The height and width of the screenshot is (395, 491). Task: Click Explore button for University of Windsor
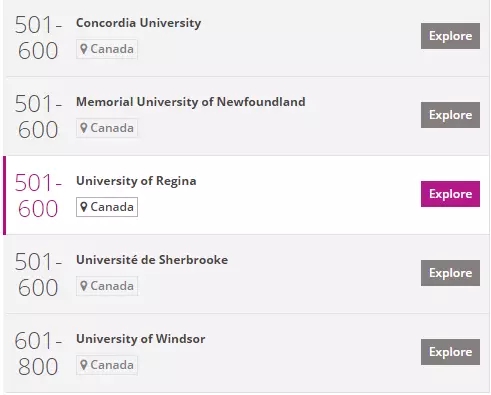450,352
